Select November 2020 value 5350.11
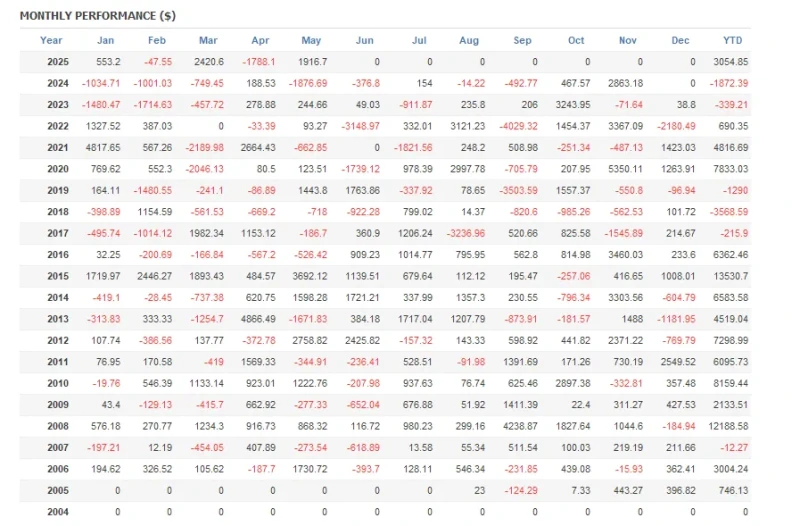This screenshot has height=526, width=800. point(626,169)
